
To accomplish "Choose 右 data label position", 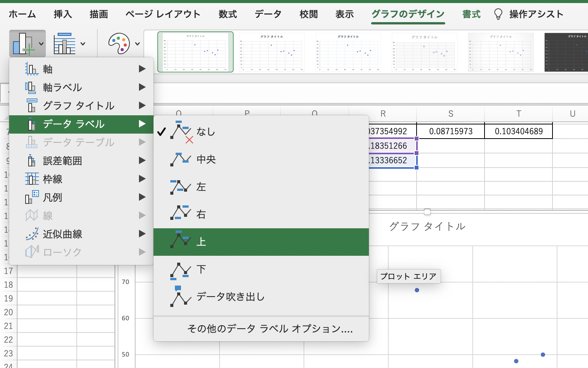I will (261, 215).
